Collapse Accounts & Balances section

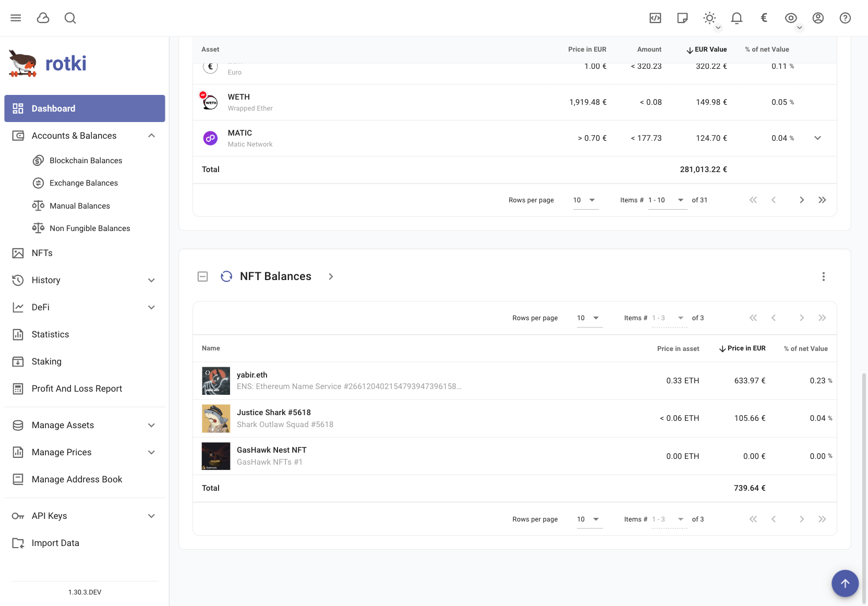pos(85,136)
